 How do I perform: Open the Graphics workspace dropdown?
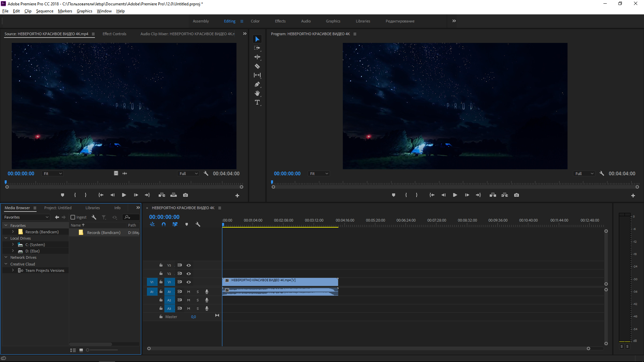coord(333,21)
